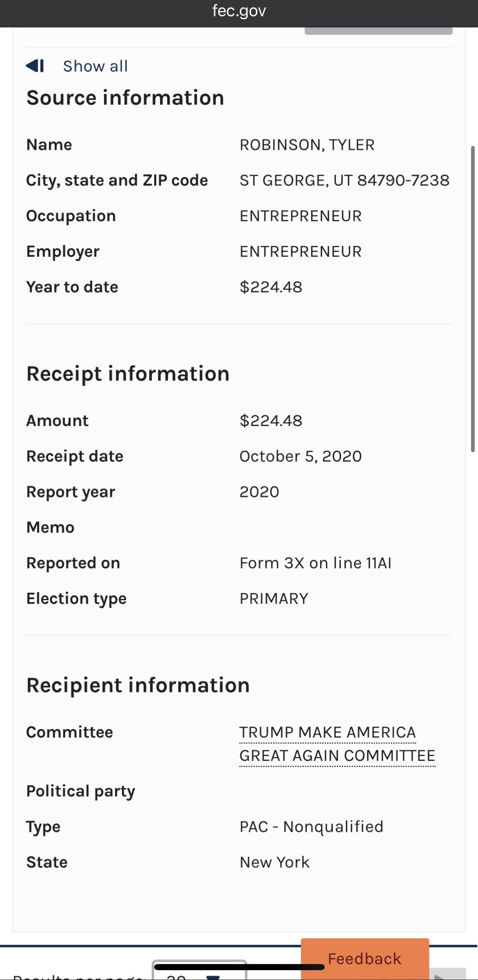Screen dimensions: 478x980
Task: Open the Results per page dropdown
Action: tap(199, 972)
